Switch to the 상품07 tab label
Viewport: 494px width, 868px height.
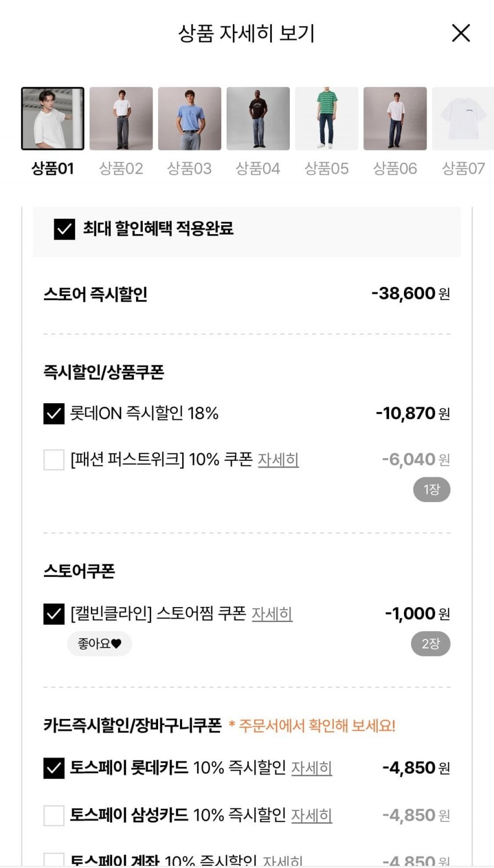pos(463,169)
